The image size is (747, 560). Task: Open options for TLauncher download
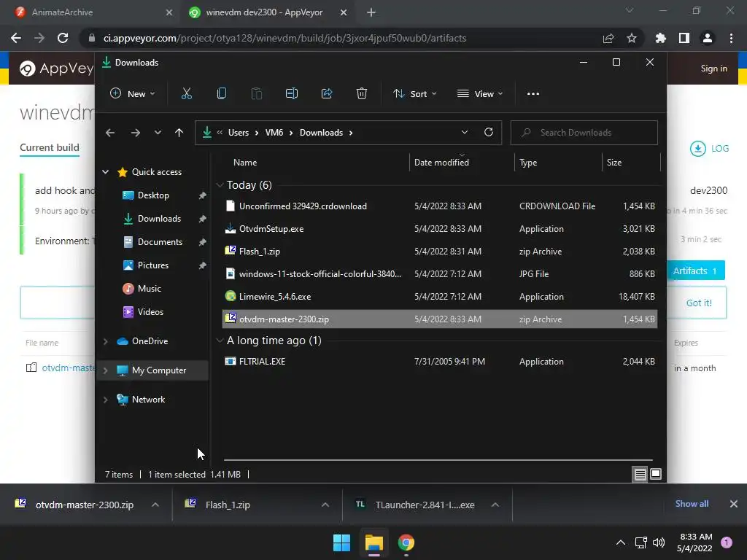click(x=495, y=505)
